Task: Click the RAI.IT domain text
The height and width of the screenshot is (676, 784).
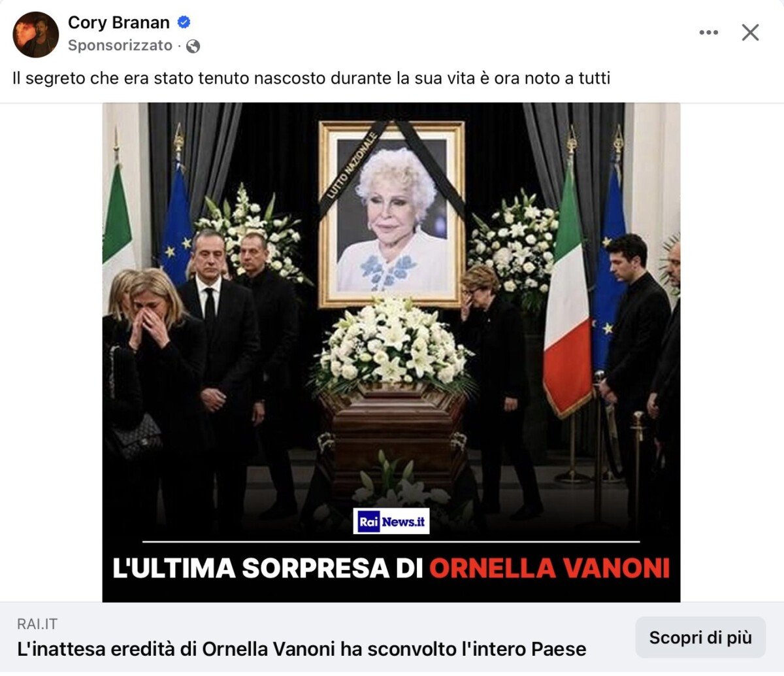Action: [37, 624]
